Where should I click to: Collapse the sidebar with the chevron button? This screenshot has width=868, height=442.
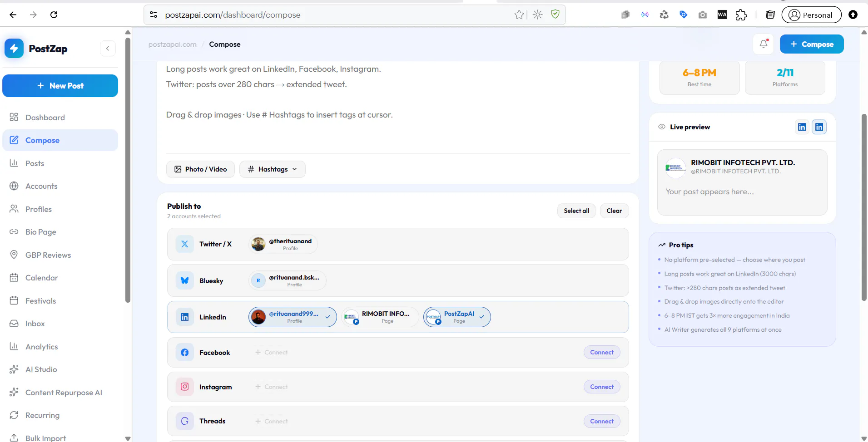point(108,49)
